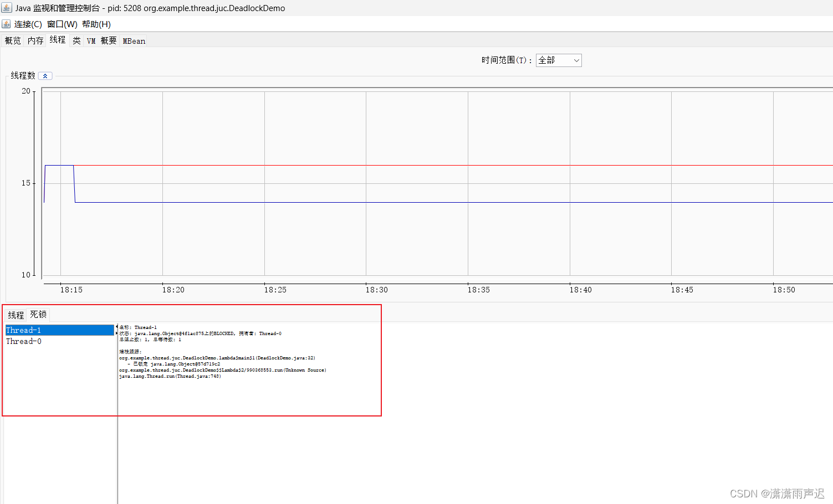Click the 18:30 label on the time axis
Image resolution: width=833 pixels, height=504 pixels.
(377, 290)
